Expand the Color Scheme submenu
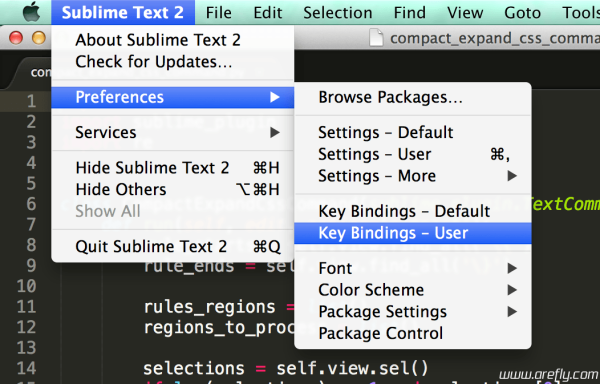The height and width of the screenshot is (384, 600). 413,290
